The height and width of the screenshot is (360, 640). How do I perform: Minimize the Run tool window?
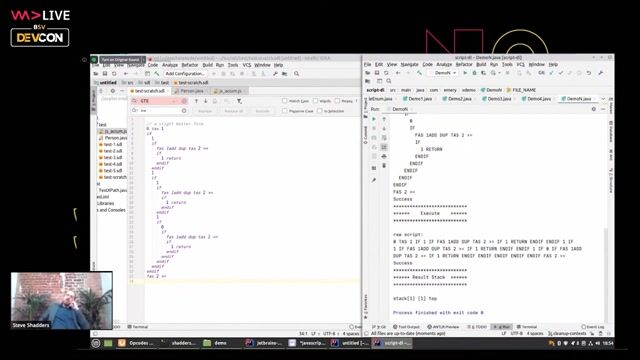(x=603, y=109)
